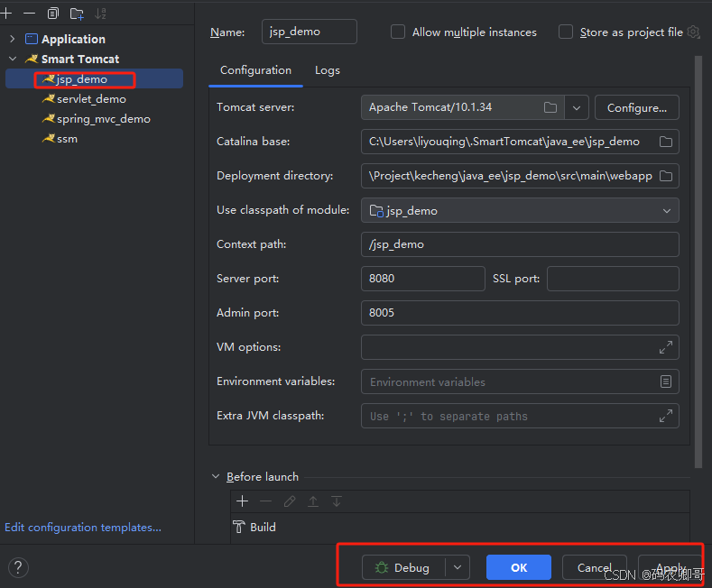Click the SSL port field
Image resolution: width=712 pixels, height=588 pixels.
coord(613,279)
